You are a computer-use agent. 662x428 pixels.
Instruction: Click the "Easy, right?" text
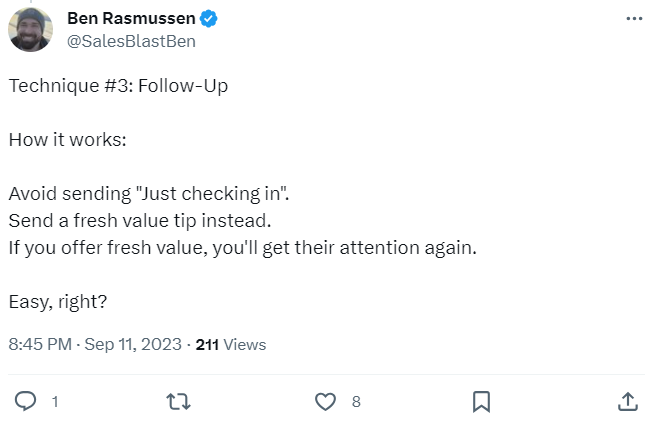57,299
